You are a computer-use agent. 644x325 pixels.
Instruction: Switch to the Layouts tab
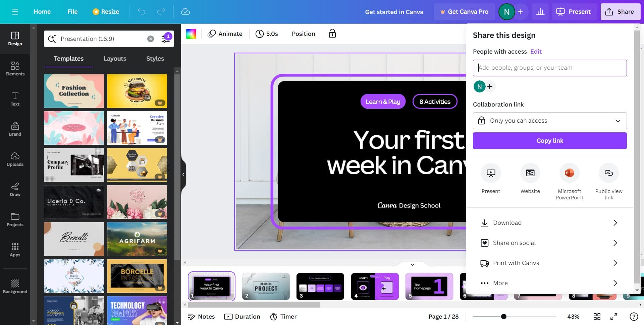(x=115, y=59)
